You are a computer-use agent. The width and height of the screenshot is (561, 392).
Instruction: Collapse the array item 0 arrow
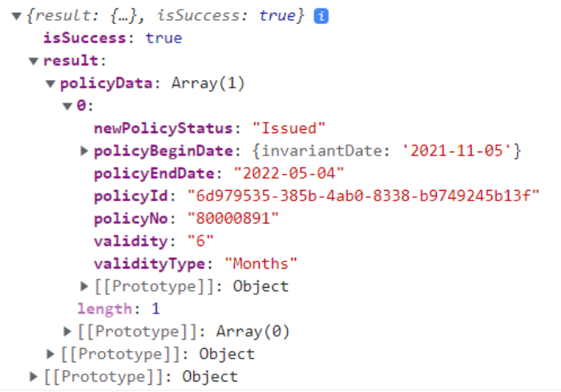(67, 106)
